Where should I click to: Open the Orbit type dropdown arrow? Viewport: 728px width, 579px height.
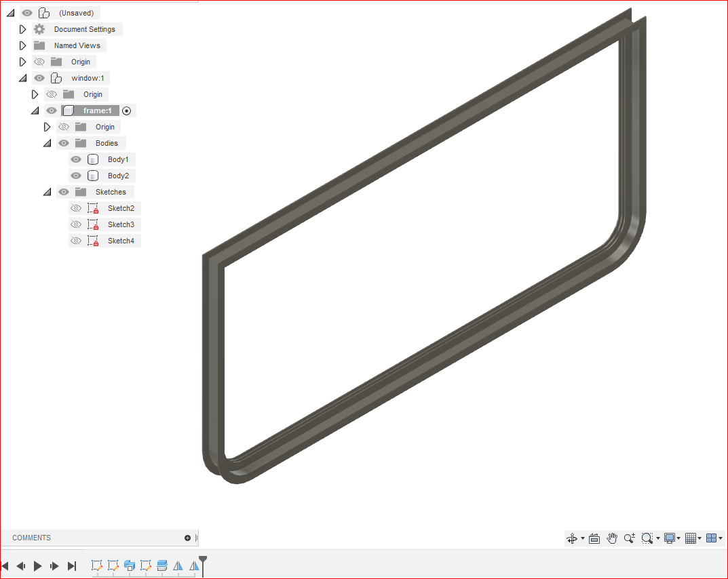(x=583, y=538)
